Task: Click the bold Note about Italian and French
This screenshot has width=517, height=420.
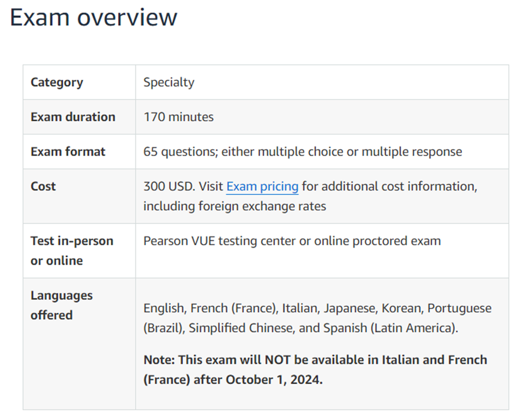Action: pyautogui.click(x=315, y=360)
